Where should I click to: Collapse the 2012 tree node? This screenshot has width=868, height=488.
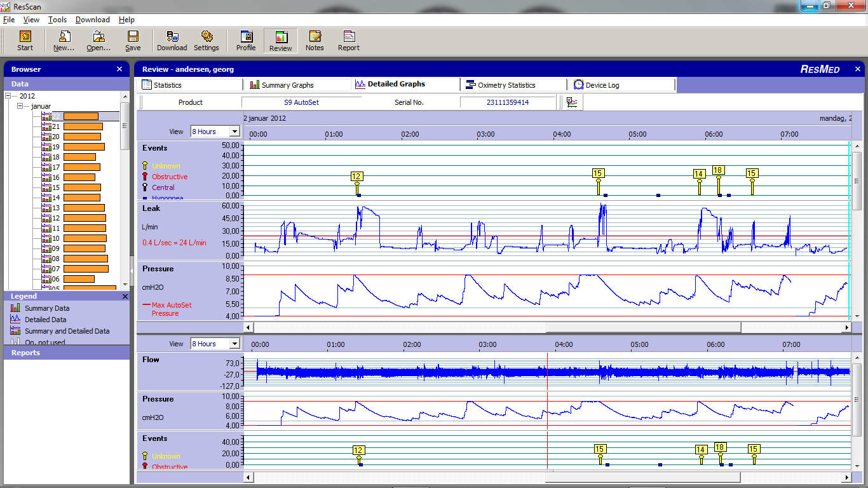8,96
